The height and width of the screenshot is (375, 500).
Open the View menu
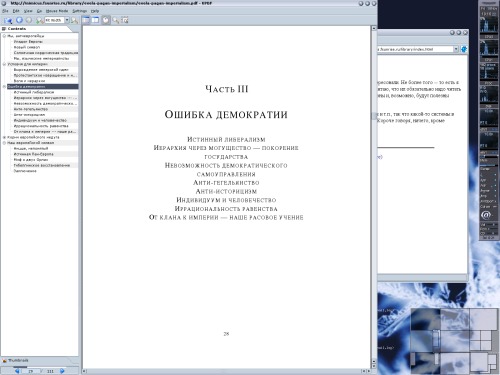(28, 11)
